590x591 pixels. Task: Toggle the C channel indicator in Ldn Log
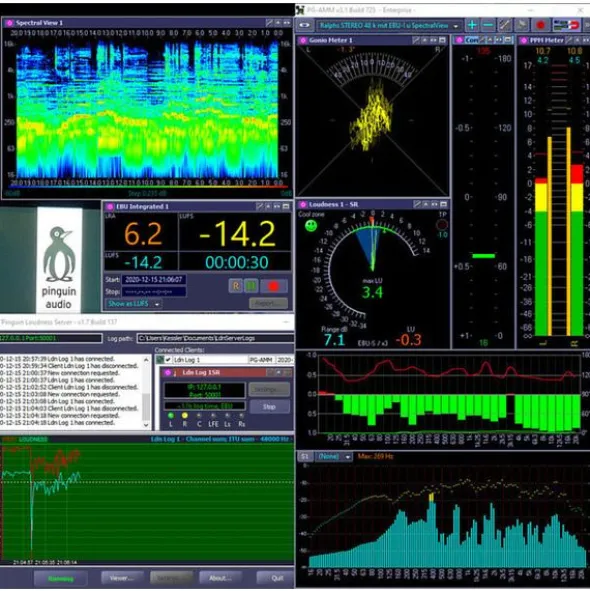[x=199, y=416]
